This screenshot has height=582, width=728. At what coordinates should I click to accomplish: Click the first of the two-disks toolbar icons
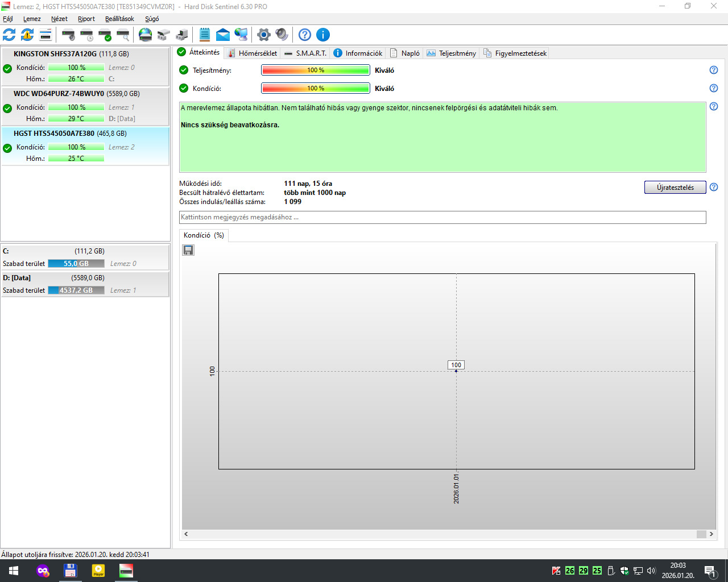[164, 35]
